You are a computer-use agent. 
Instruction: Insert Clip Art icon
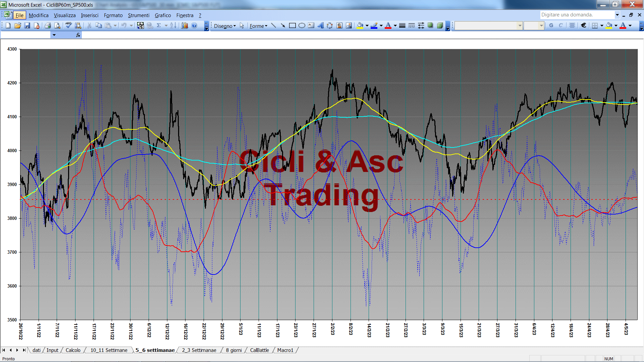click(x=339, y=25)
